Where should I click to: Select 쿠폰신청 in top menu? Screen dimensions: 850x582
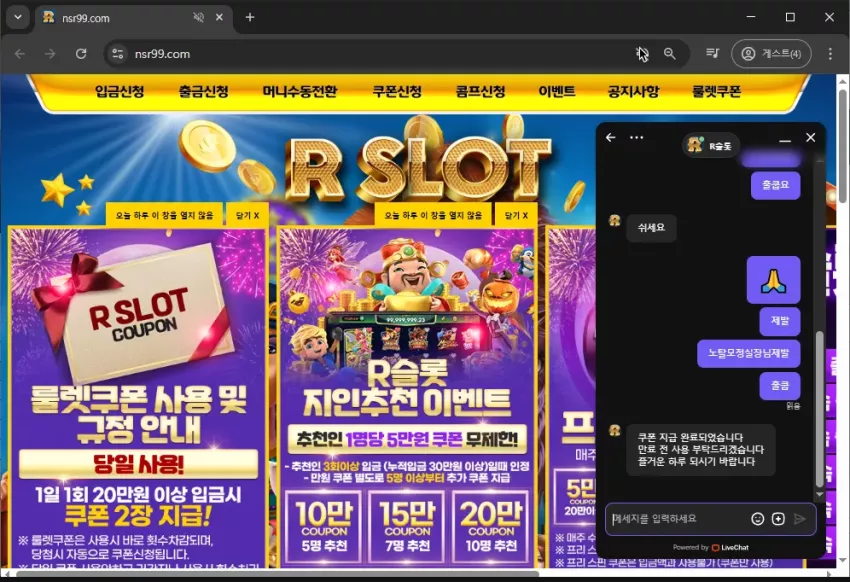click(x=397, y=92)
